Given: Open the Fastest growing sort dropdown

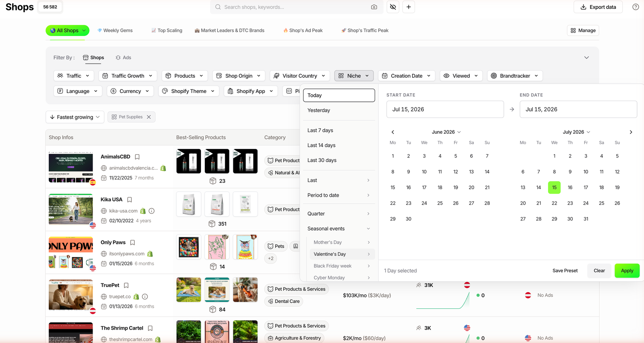Looking at the screenshot, I should (x=75, y=117).
